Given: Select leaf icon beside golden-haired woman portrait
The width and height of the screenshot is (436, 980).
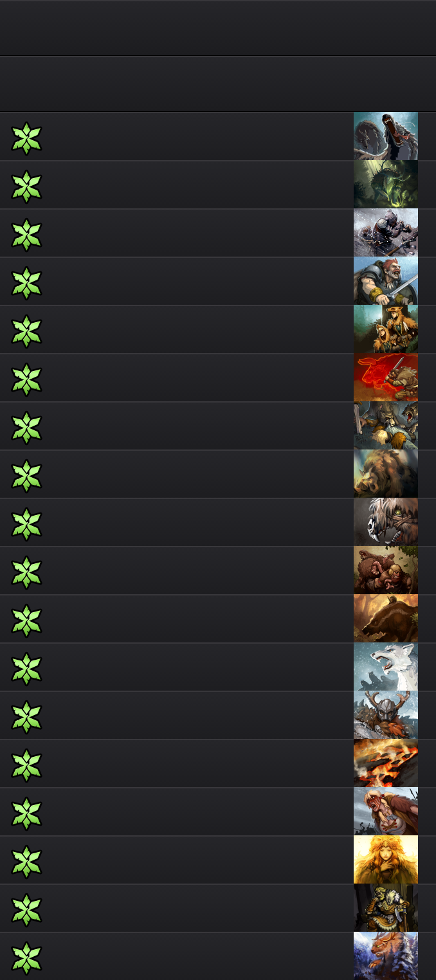Looking at the screenshot, I should [26, 862].
